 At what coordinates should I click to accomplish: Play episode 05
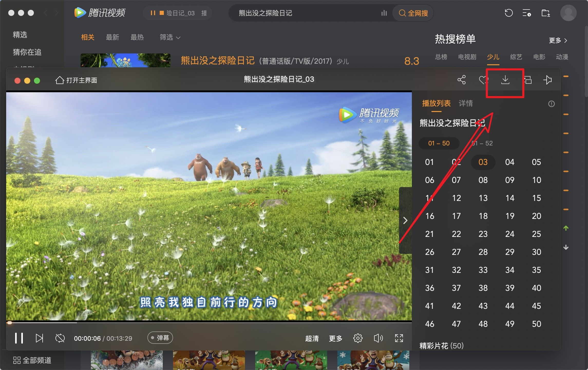tap(536, 162)
